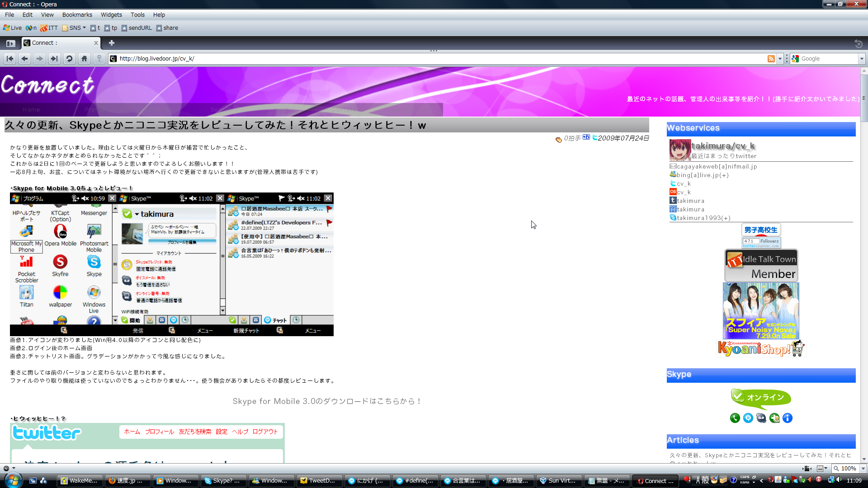
Task: Click the Windows Start orb
Action: pos(13,480)
